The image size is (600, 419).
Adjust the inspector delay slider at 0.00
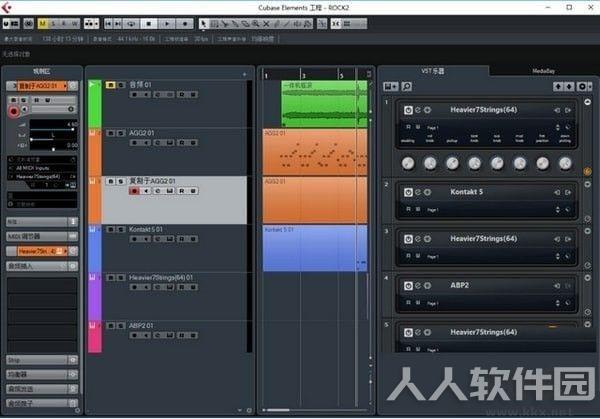(x=52, y=149)
